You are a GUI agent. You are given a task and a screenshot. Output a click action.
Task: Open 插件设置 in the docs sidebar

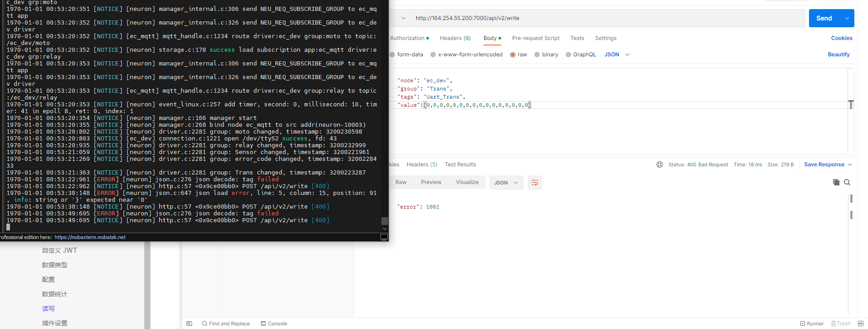[x=54, y=323]
